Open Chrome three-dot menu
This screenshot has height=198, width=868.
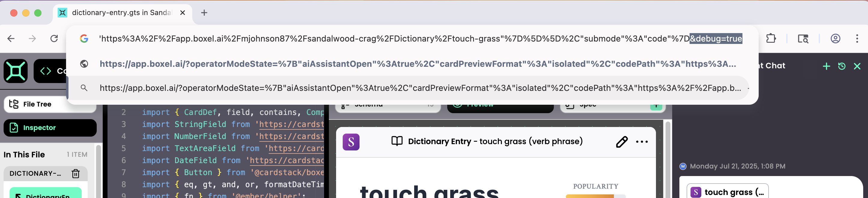pos(857,39)
